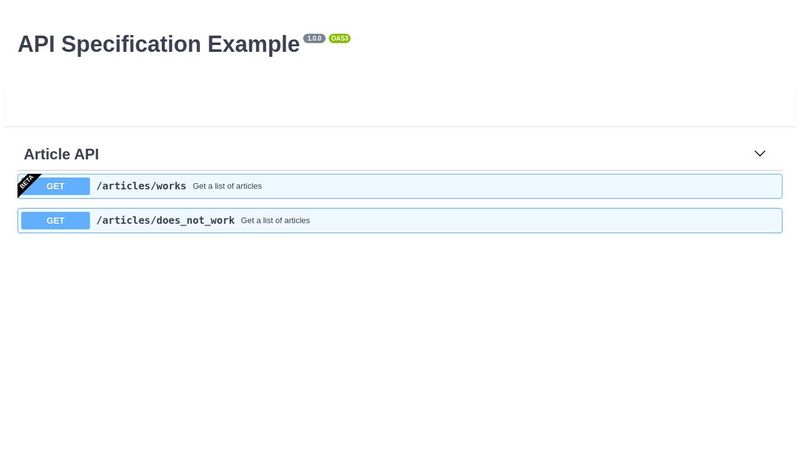Viewport: 800px width, 450px height.
Task: Collapse the Article API section chevron
Action: pyautogui.click(x=760, y=154)
